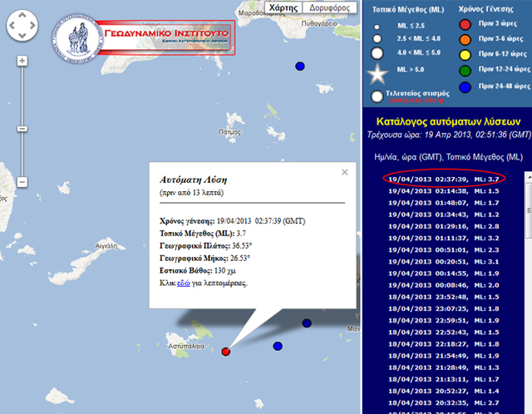
Task: Close the Αυτόματη Λύση info popup
Action: 344,172
